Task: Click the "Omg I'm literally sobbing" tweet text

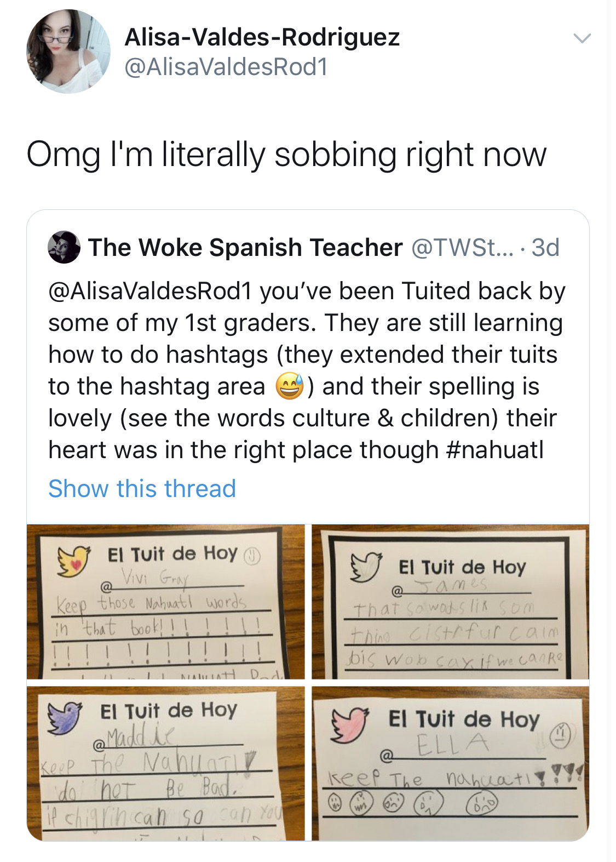Action: click(x=286, y=155)
